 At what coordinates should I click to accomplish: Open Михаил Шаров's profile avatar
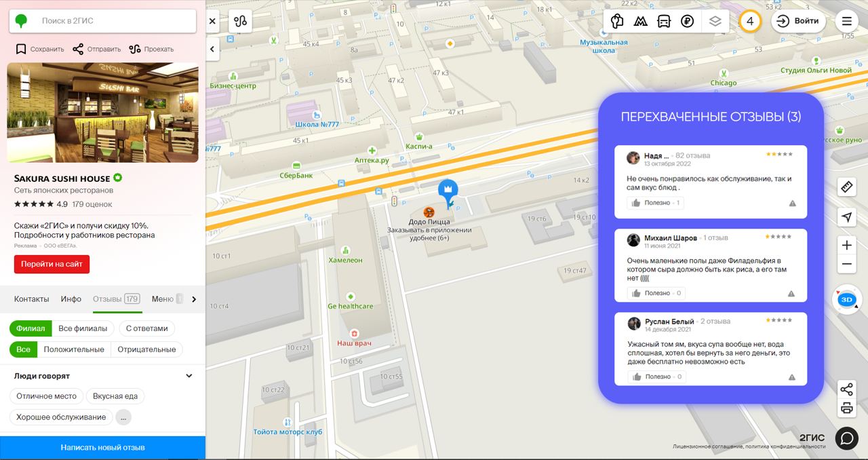click(633, 241)
